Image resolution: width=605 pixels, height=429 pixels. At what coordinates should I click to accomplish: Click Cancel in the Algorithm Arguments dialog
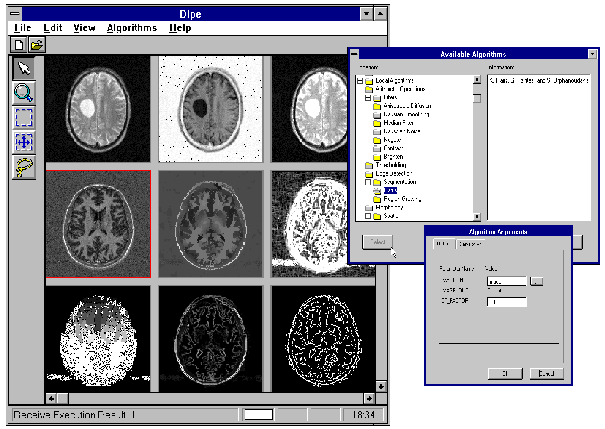pos(546,373)
